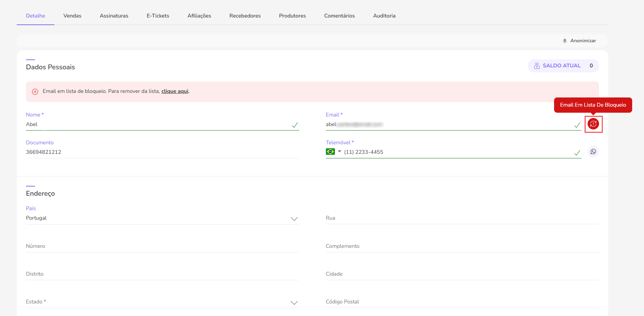The width and height of the screenshot is (644, 316).
Task: Click the red error icon in alert
Action: [35, 92]
